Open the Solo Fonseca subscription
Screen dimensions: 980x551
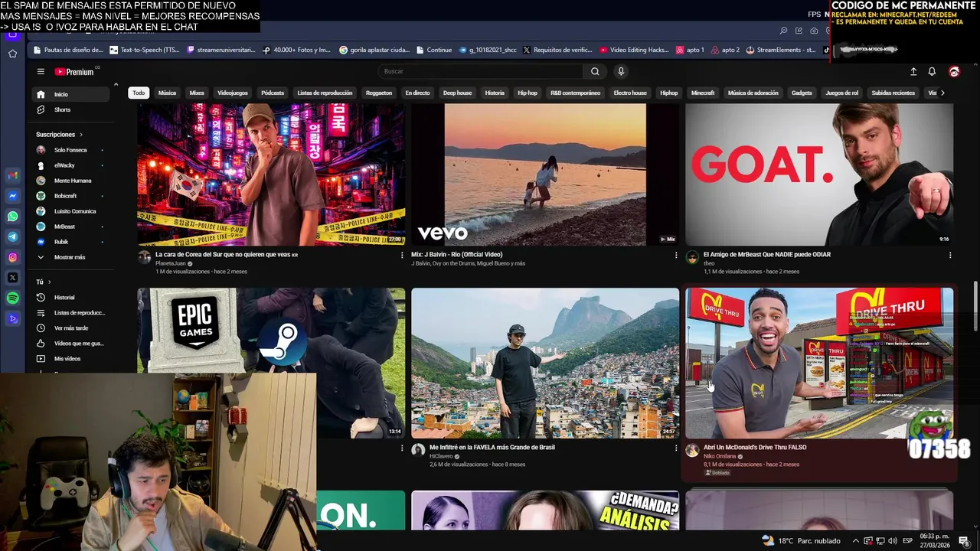click(70, 150)
